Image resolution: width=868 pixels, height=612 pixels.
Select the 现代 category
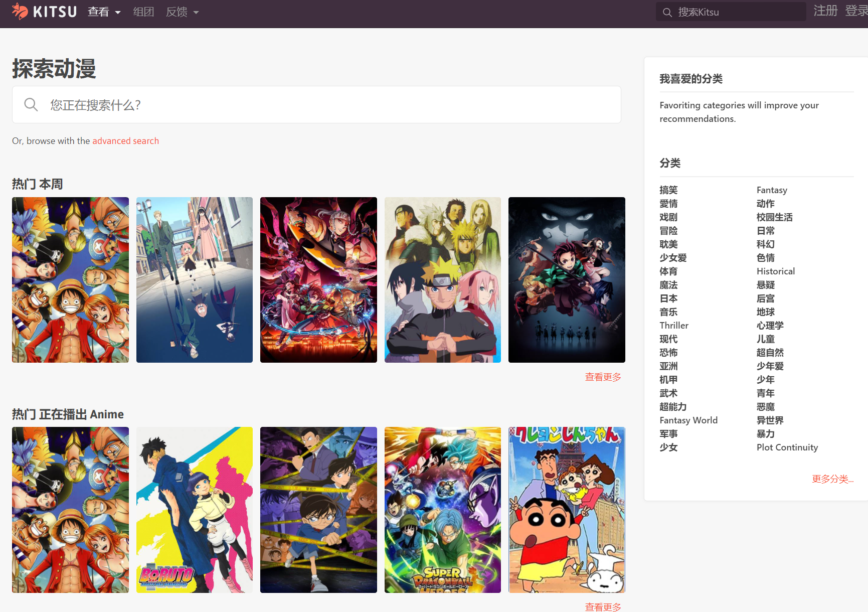(x=668, y=339)
